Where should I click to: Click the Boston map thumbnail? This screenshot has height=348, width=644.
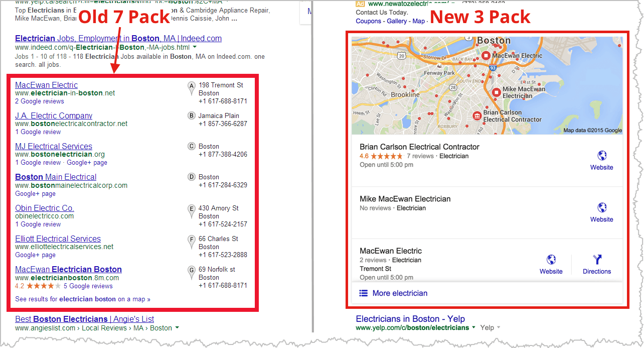point(487,85)
